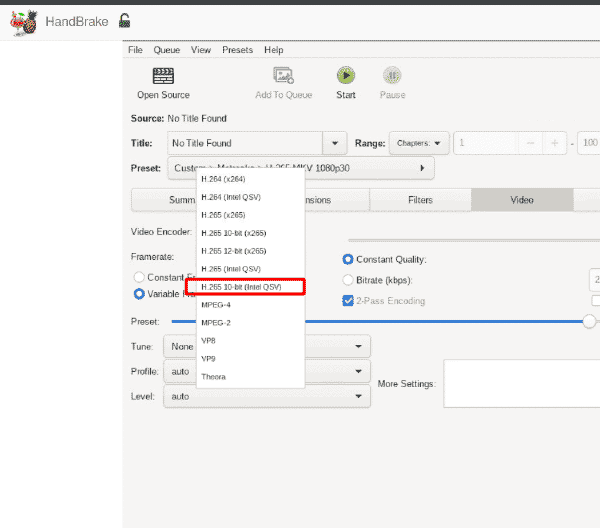
Task: Choose H.265 10-bit (x265) encoder
Action: (251, 233)
